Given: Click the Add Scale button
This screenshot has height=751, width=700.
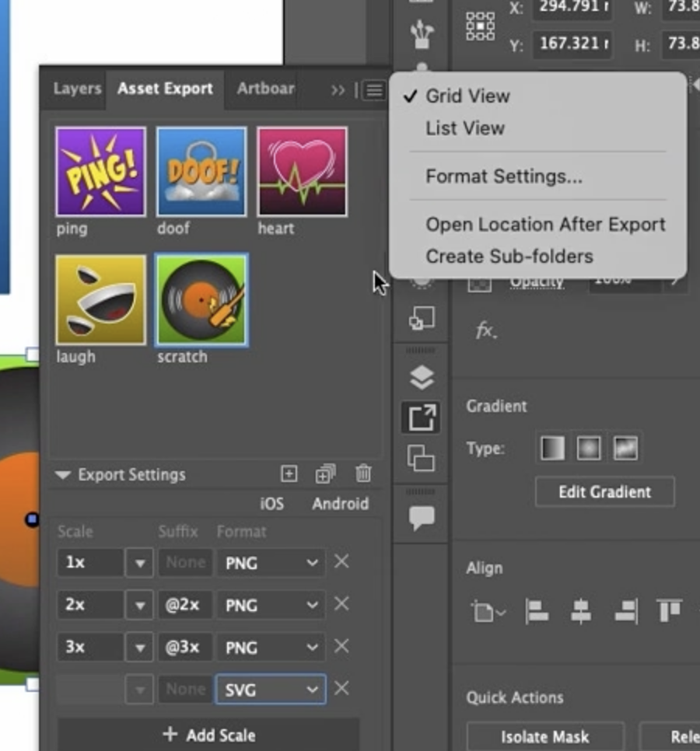Looking at the screenshot, I should click(208, 735).
